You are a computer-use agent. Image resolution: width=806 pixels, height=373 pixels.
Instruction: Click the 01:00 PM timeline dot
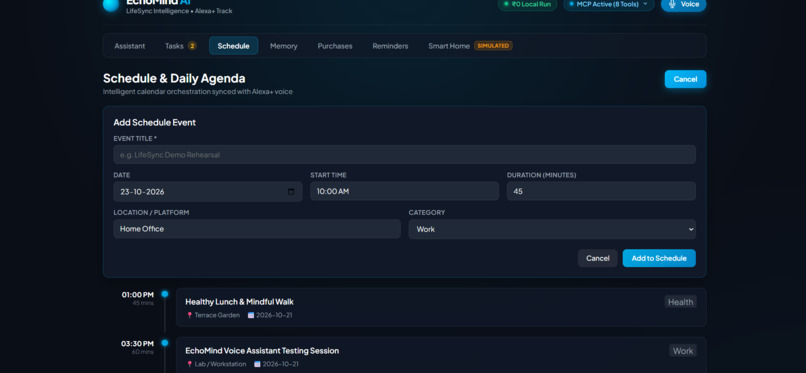164,294
